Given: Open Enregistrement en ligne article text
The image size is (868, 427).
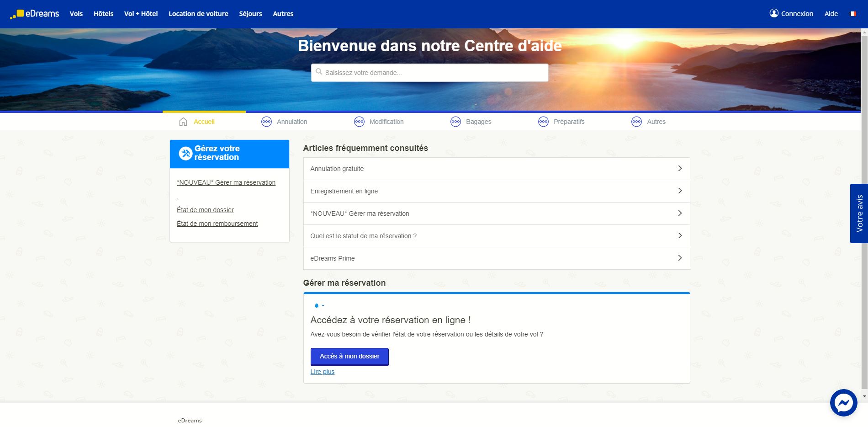Looking at the screenshot, I should click(x=344, y=191).
